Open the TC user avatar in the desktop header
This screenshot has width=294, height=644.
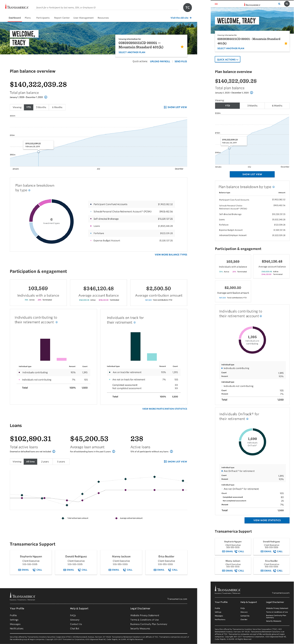(187, 8)
